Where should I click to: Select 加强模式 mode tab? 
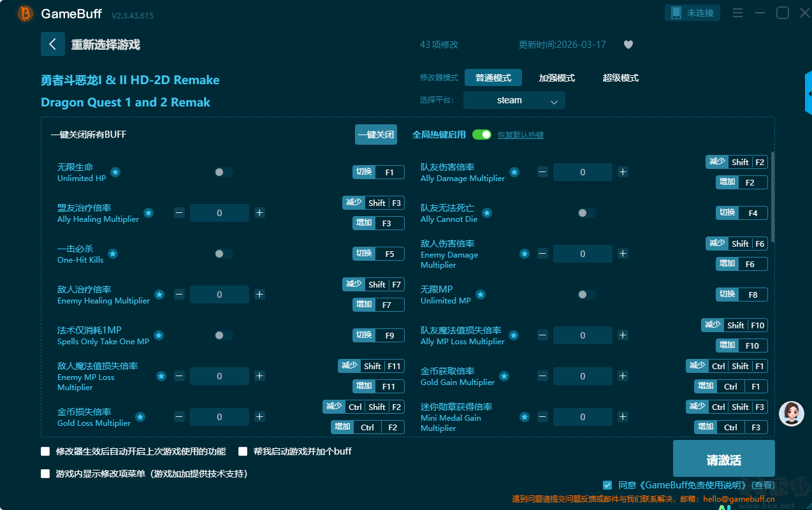tap(557, 78)
